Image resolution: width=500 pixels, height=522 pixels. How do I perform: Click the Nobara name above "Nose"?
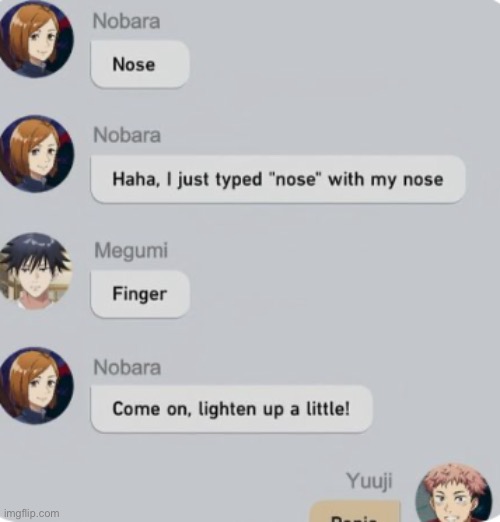(127, 21)
